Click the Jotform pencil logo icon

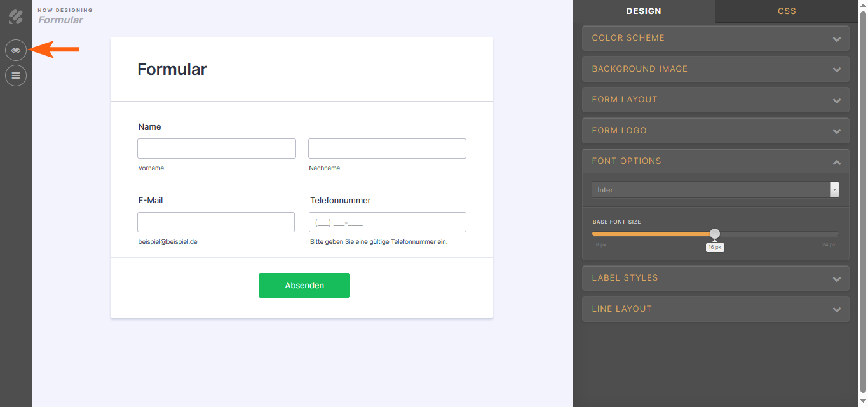16,17
